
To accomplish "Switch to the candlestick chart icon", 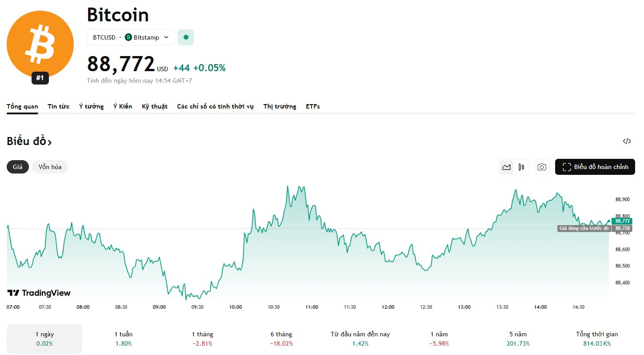I will [521, 167].
